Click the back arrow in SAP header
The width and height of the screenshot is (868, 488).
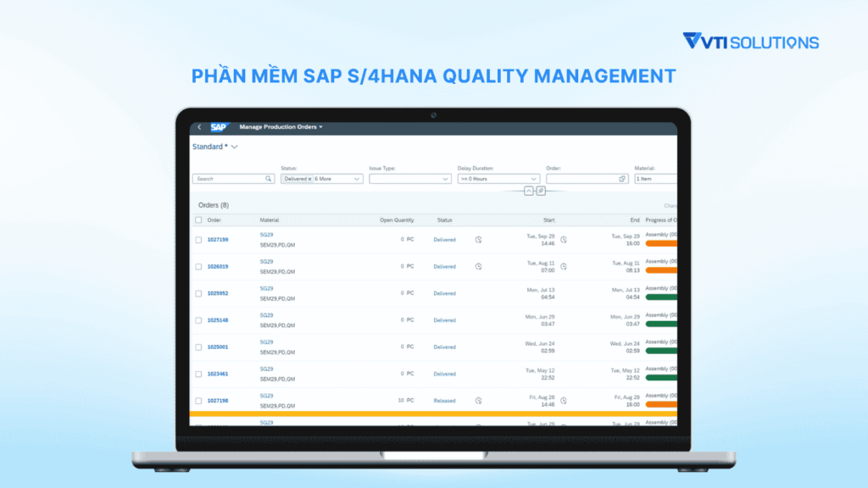pos(199,127)
